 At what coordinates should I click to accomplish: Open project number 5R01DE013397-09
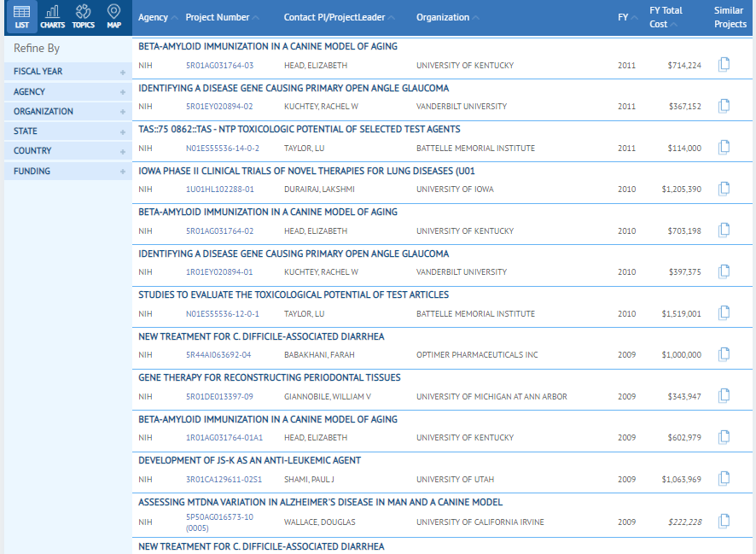(x=219, y=397)
